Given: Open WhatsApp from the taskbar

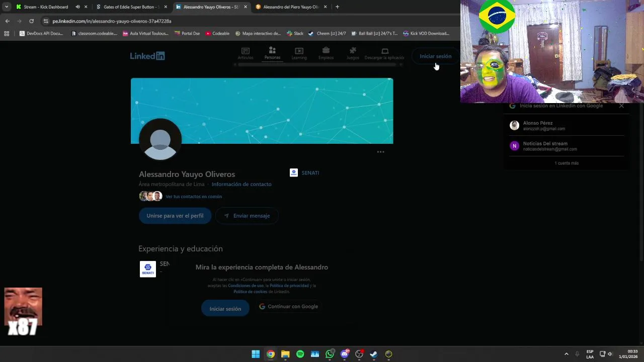Looking at the screenshot, I should 330,354.
